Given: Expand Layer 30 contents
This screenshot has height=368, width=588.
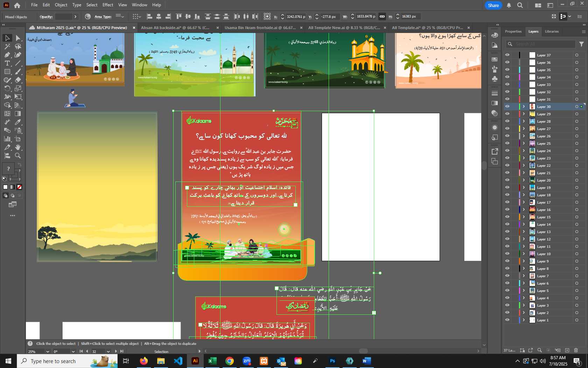Looking at the screenshot, I should point(524,107).
